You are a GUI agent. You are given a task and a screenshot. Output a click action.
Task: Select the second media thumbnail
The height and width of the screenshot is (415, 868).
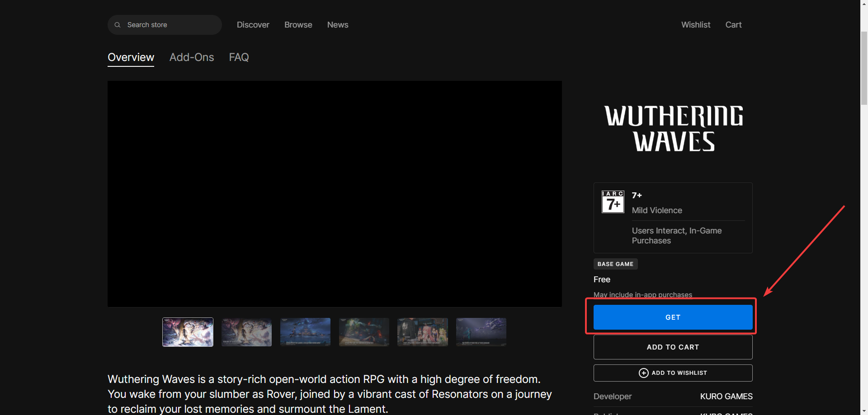(246, 332)
